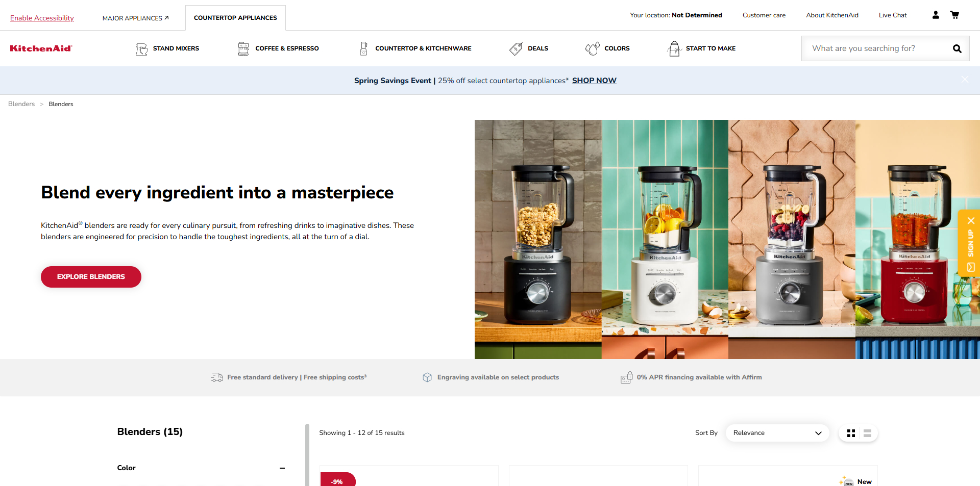This screenshot has height=486, width=980.
Task: Click the delivery truck icon
Action: point(217,377)
